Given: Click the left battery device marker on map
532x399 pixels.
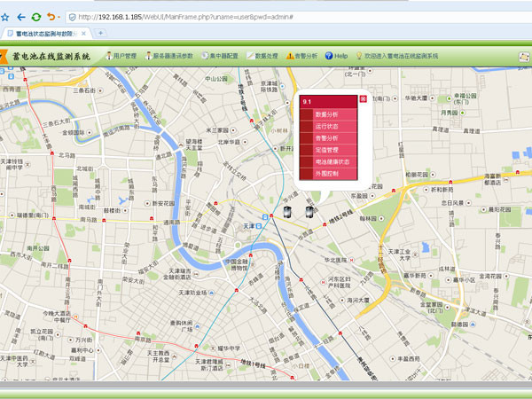Looking at the screenshot, I should [289, 211].
